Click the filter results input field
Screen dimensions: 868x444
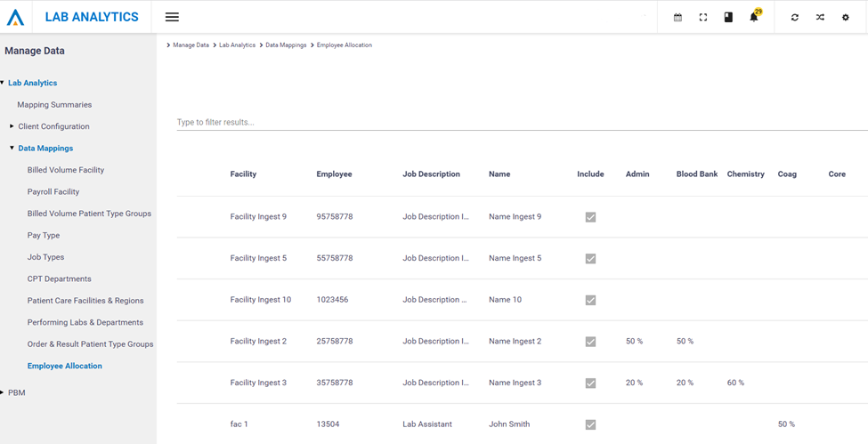[x=521, y=122]
